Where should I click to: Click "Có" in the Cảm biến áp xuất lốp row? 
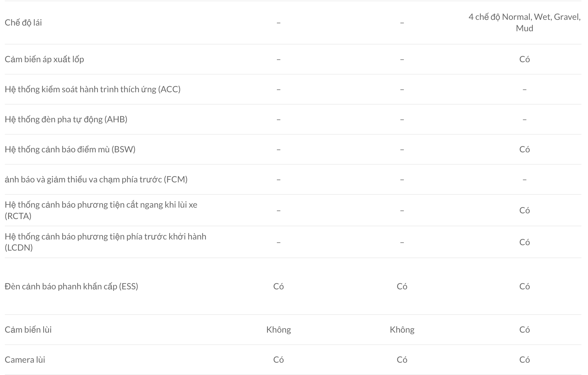tap(524, 59)
